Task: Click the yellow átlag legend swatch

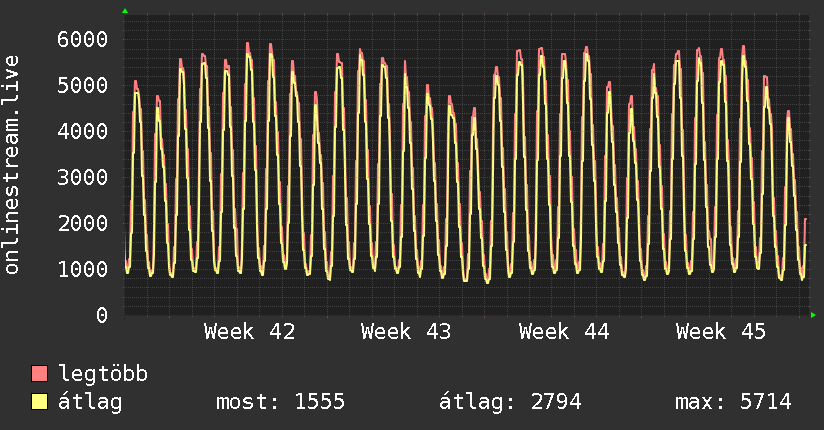Action: click(40, 403)
